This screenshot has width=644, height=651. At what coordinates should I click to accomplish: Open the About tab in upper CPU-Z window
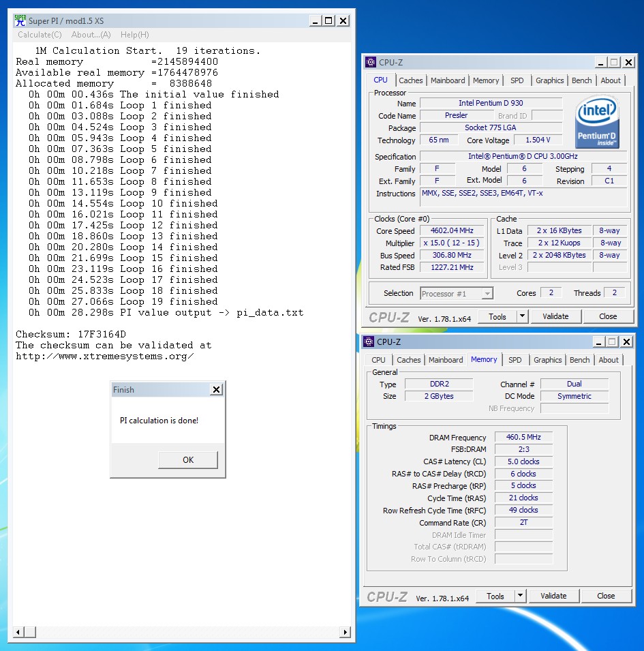tap(611, 80)
